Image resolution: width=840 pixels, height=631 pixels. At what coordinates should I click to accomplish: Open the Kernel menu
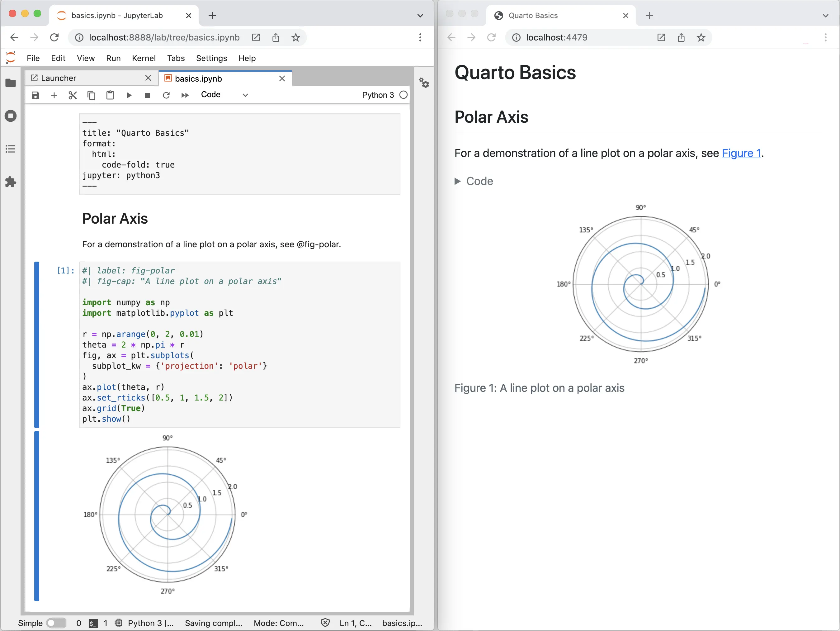pyautogui.click(x=144, y=58)
